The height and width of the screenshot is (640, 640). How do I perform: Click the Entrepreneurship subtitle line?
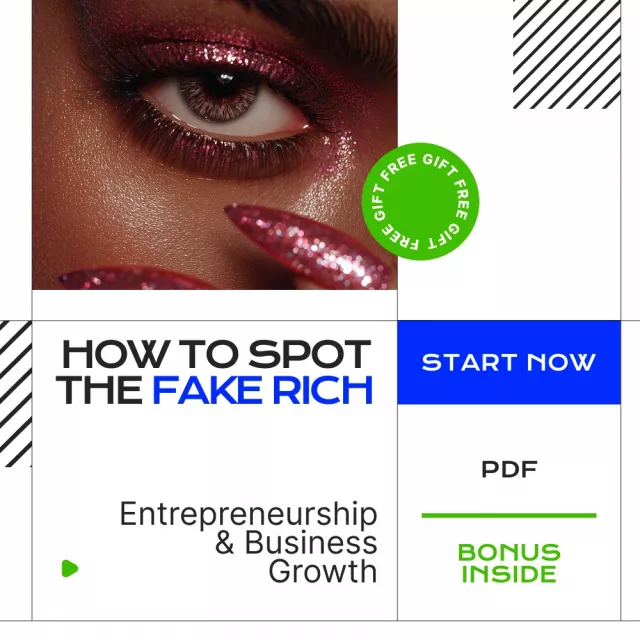click(x=248, y=513)
